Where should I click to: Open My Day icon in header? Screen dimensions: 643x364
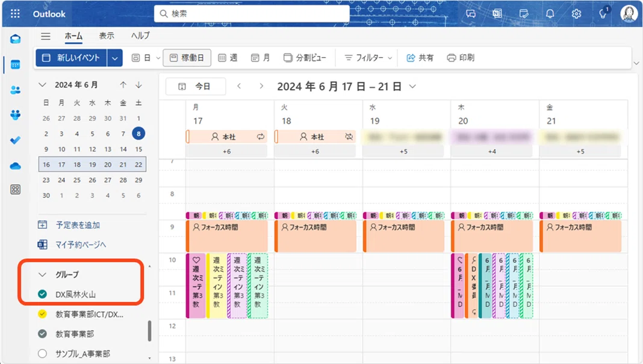pyautogui.click(x=524, y=13)
